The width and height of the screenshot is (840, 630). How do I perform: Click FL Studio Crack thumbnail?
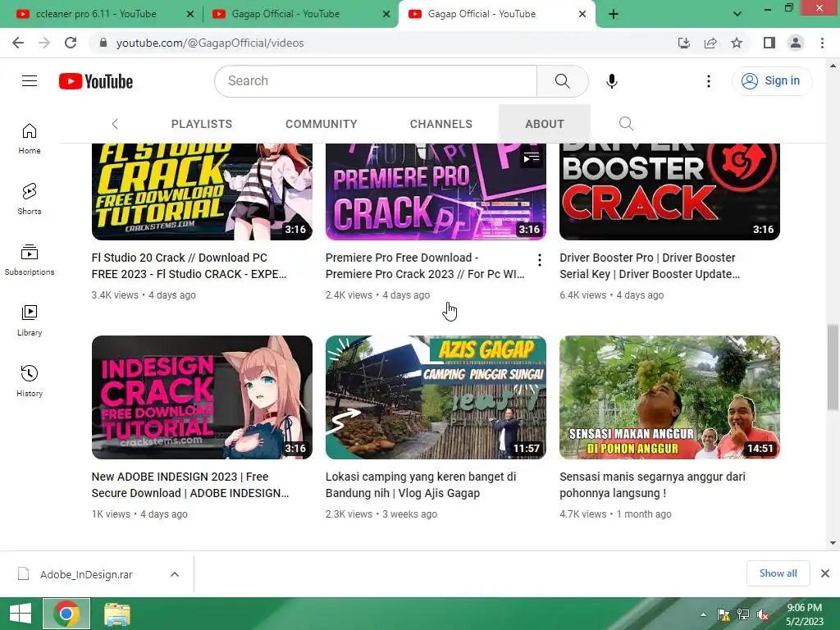(202, 192)
